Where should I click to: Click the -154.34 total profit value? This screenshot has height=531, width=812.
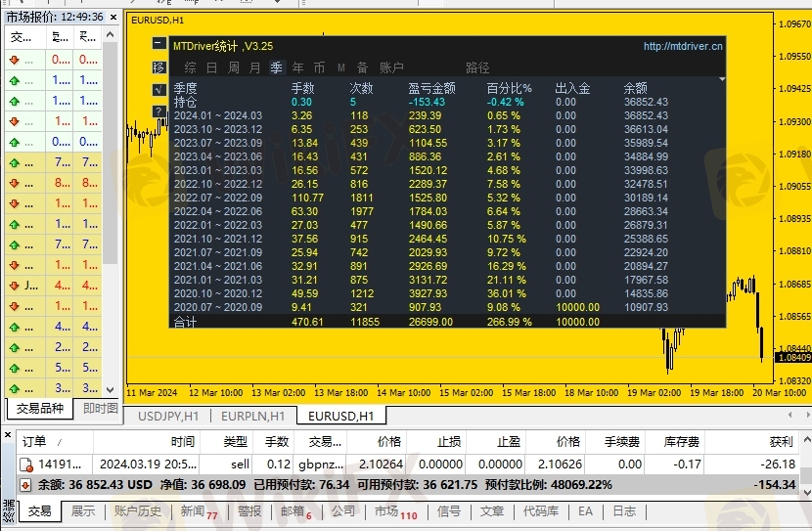point(774,485)
